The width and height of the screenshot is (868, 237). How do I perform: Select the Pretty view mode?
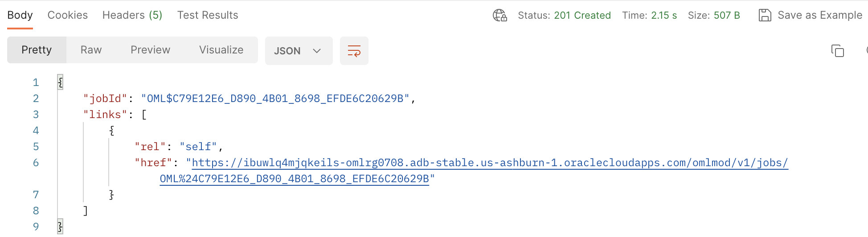37,50
